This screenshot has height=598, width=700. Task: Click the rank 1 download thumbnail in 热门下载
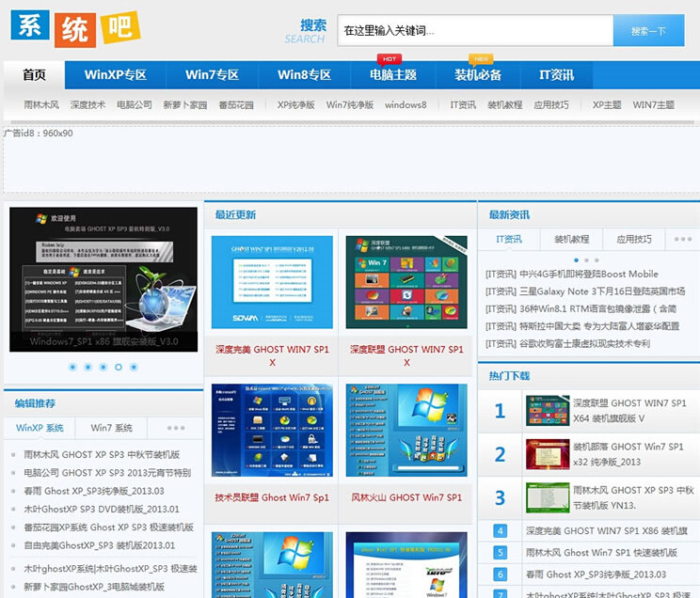pyautogui.click(x=547, y=411)
